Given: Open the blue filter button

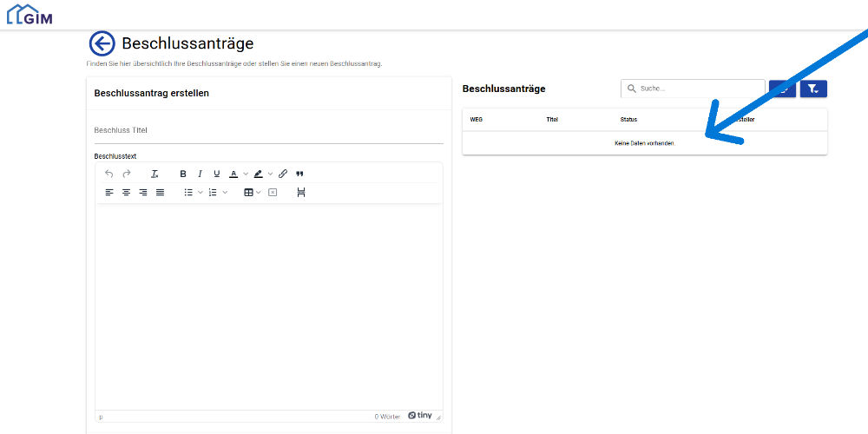Looking at the screenshot, I should pyautogui.click(x=813, y=89).
